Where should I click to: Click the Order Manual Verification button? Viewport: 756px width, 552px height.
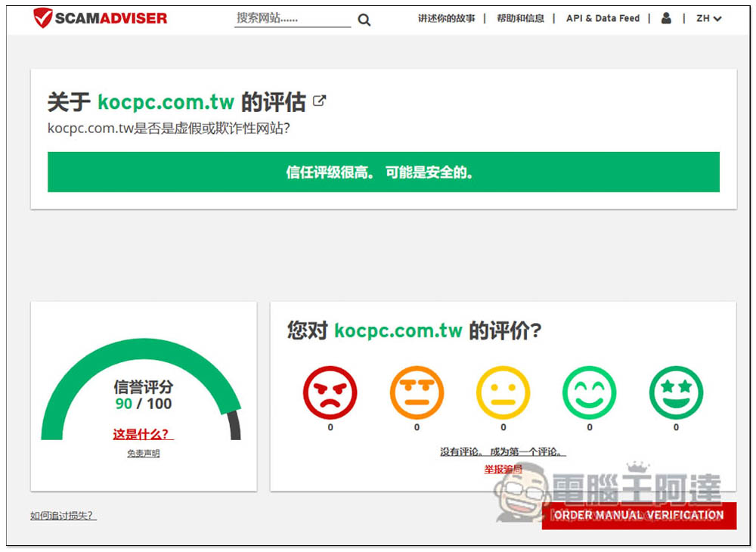point(639,515)
